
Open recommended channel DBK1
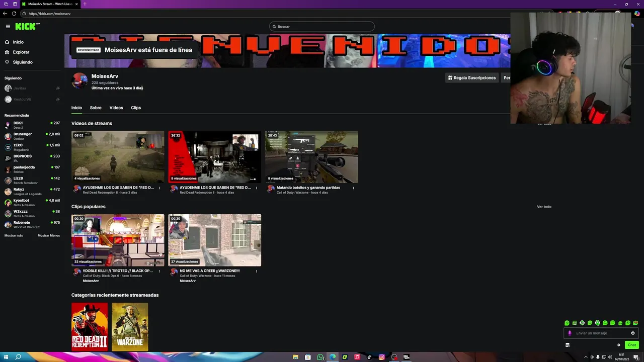point(32,125)
